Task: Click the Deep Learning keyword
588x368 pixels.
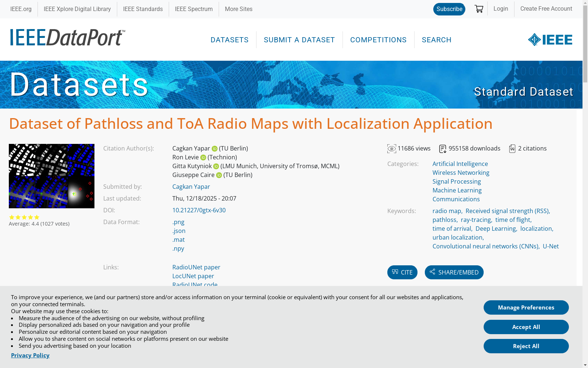Action: pyautogui.click(x=496, y=229)
